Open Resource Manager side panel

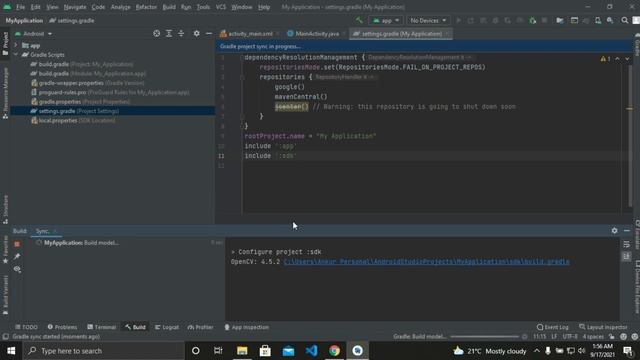click(5, 93)
